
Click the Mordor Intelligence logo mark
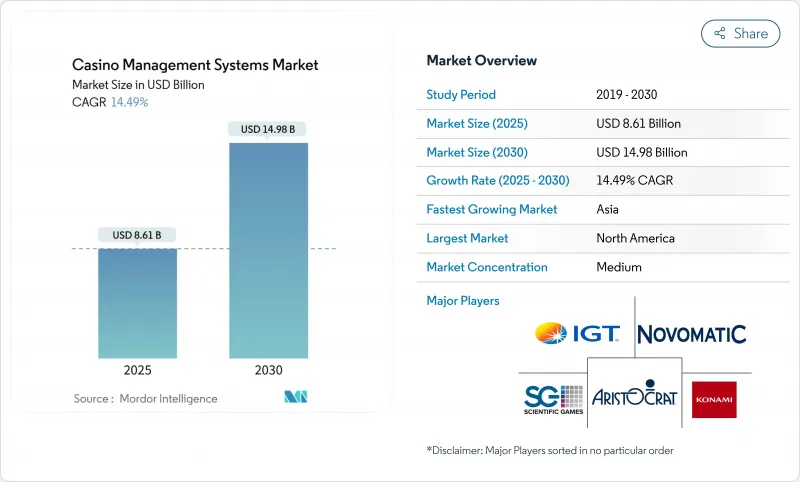[x=296, y=398]
